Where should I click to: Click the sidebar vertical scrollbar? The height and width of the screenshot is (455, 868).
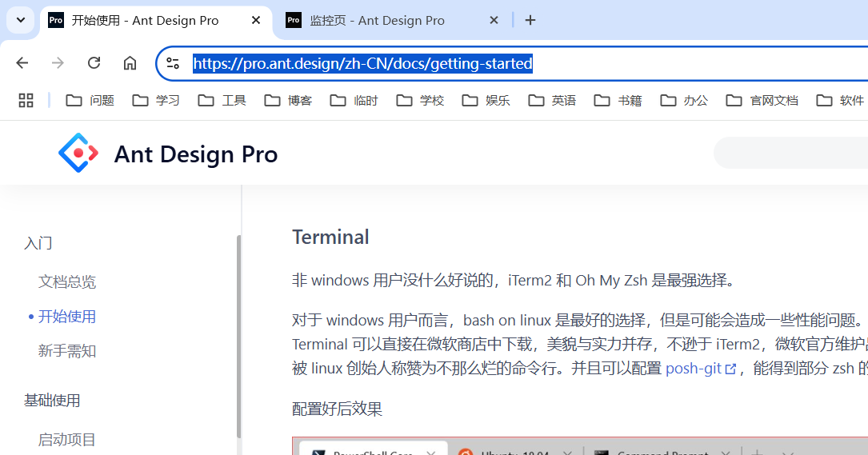tap(238, 337)
